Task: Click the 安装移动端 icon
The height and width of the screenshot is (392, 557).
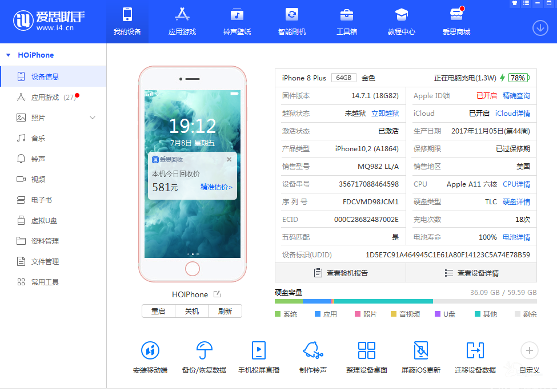Action: tap(150, 350)
